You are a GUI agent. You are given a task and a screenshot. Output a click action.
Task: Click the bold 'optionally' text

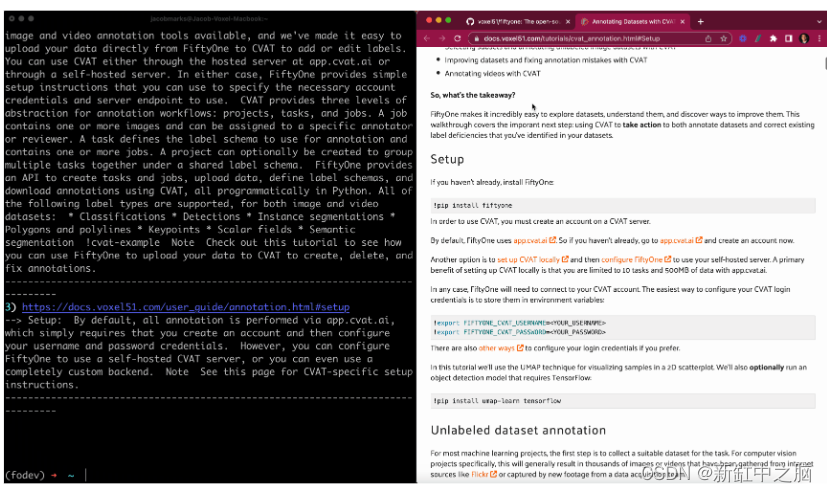766,368
